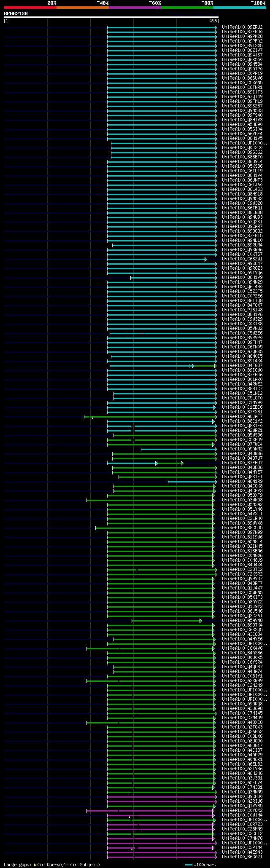Select the UniRef100_C6X4V6 label
The width and height of the screenshot is (270, 868).
[x=242, y=648]
